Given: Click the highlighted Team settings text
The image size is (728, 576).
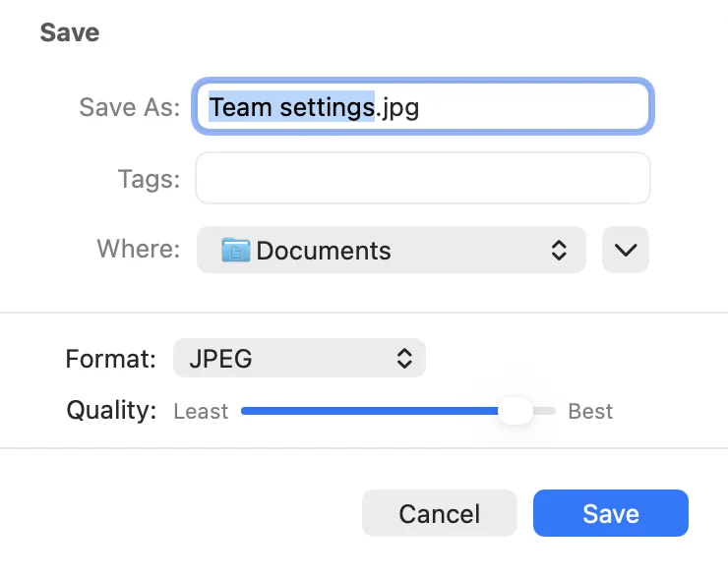Looking at the screenshot, I should pyautogui.click(x=291, y=107).
